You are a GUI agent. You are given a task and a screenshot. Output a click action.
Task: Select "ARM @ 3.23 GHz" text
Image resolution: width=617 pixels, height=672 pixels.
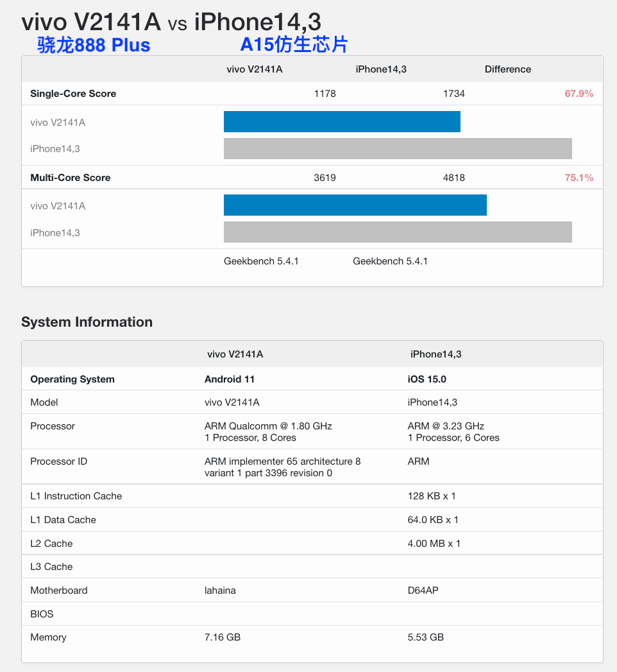coord(446,426)
